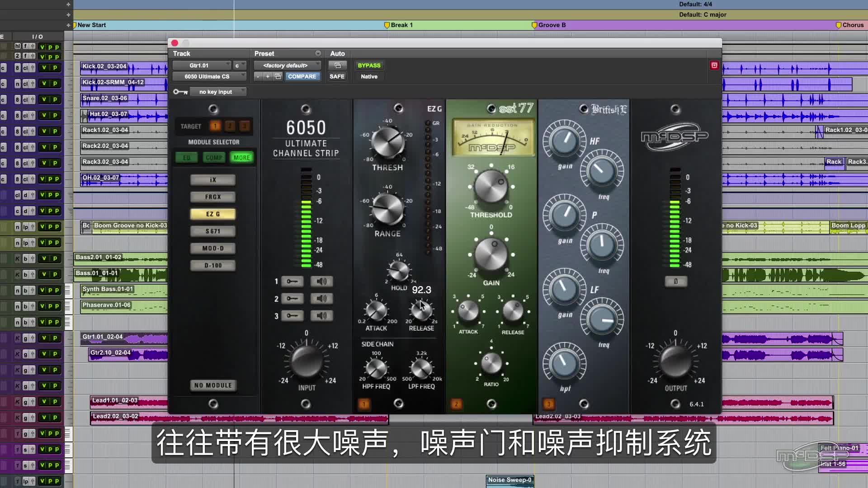
Task: Select the S671 module
Action: click(213, 231)
